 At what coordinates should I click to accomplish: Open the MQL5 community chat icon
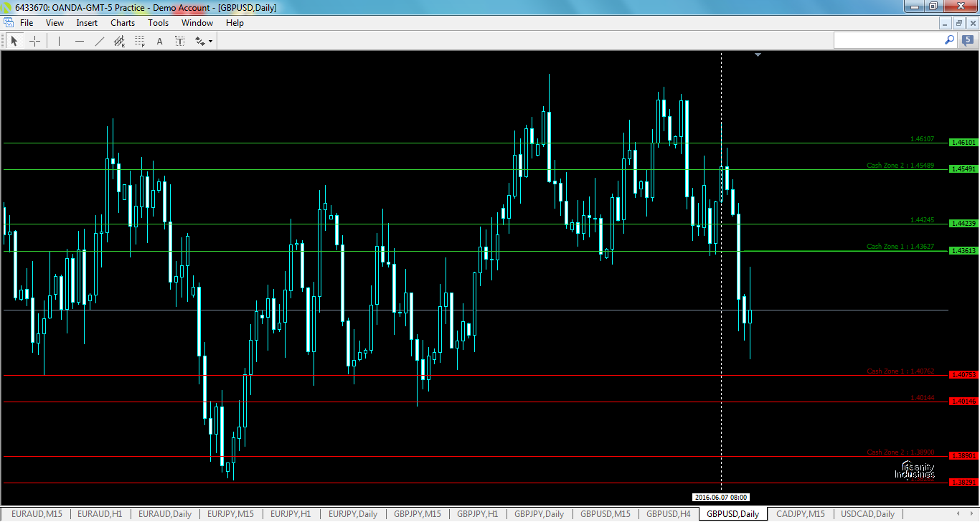967,40
